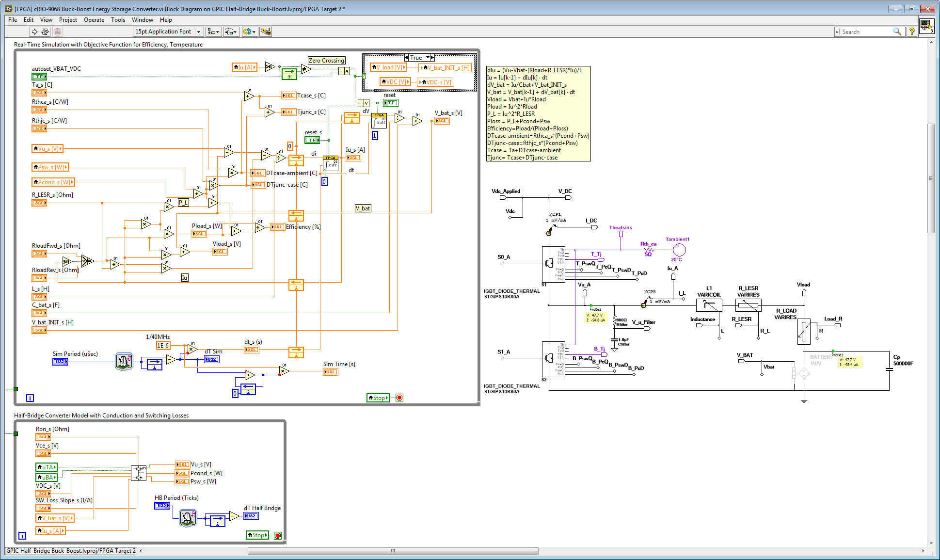The height and width of the screenshot is (560, 940).
Task: Click the S2 IGBT_DIODE_THERMAL block
Action: (553, 359)
